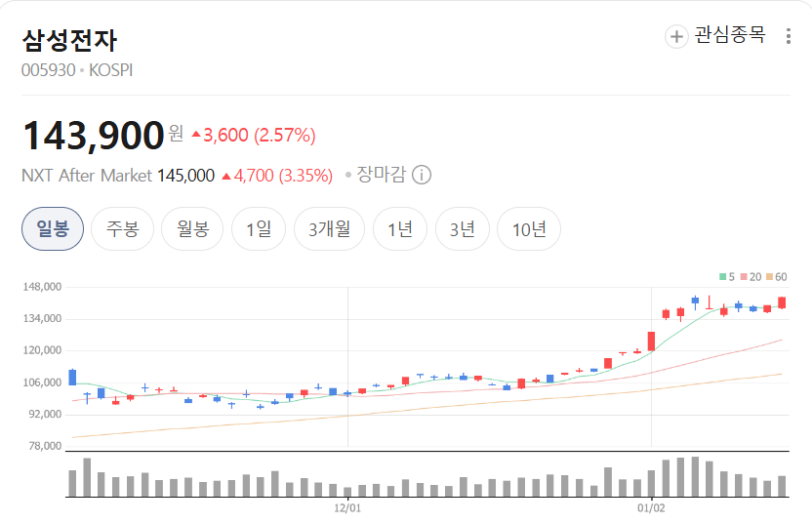
Task: Select the 일봉 daily candle tab
Action: 53,229
